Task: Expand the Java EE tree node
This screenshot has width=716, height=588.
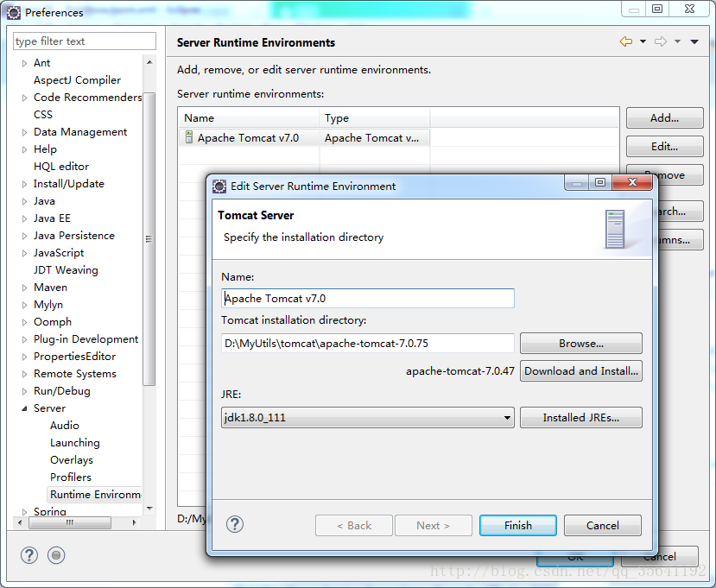Action: [x=25, y=218]
